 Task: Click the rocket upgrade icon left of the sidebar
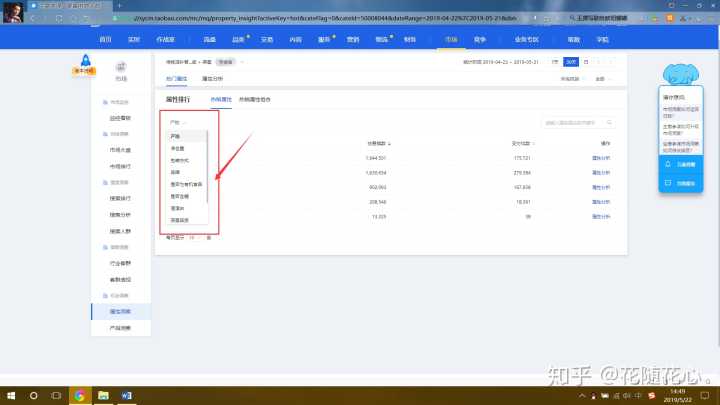pyautogui.click(x=85, y=64)
